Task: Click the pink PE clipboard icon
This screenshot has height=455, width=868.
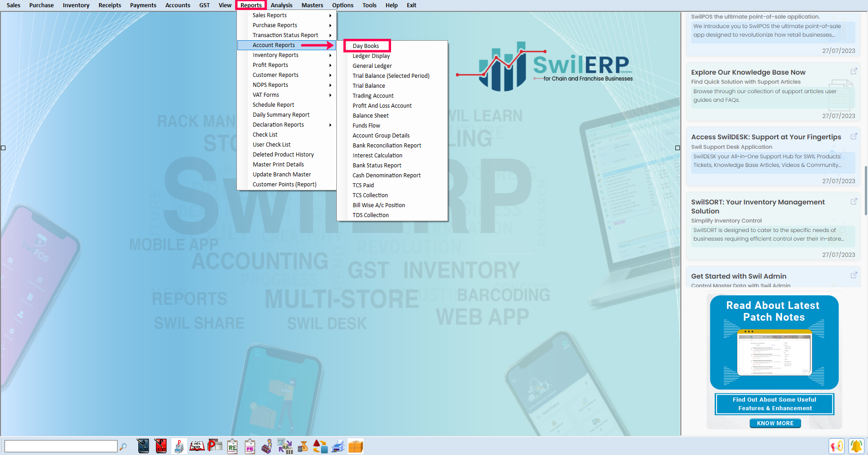Action: 250,446
